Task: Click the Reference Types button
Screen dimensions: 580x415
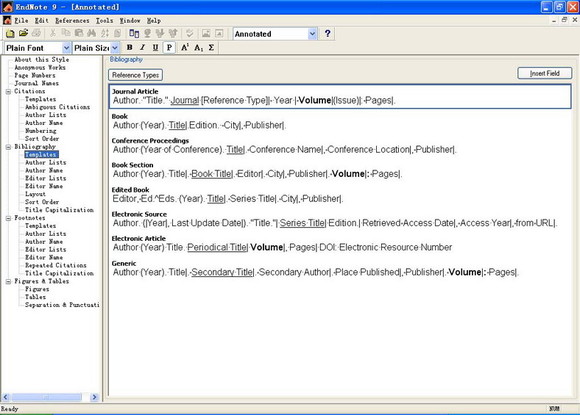Action: click(135, 75)
